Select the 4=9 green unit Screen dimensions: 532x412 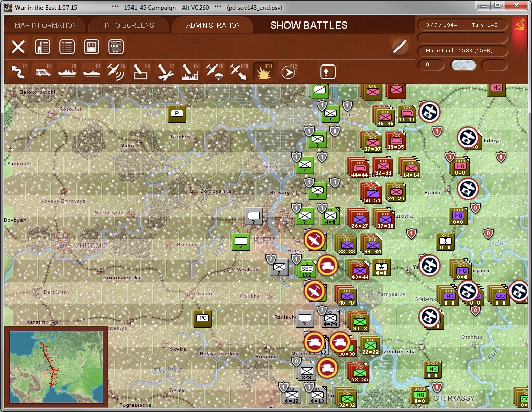(330, 216)
